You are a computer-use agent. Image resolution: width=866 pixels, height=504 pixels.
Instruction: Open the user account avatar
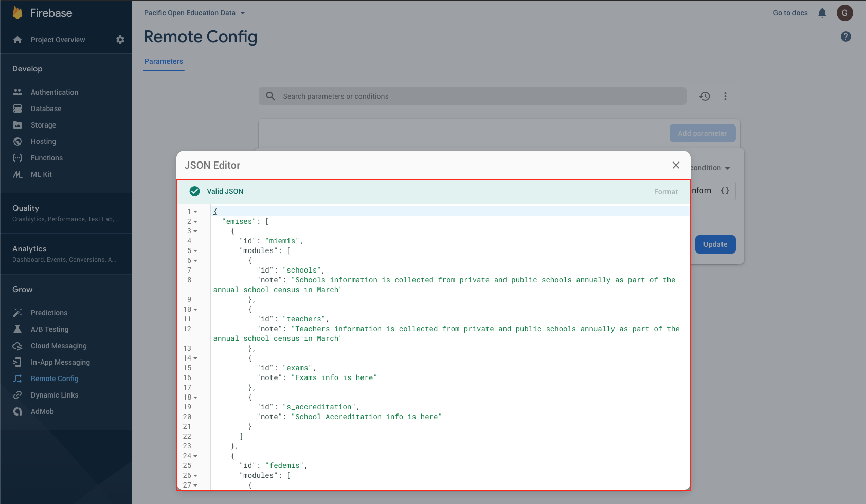[844, 13]
